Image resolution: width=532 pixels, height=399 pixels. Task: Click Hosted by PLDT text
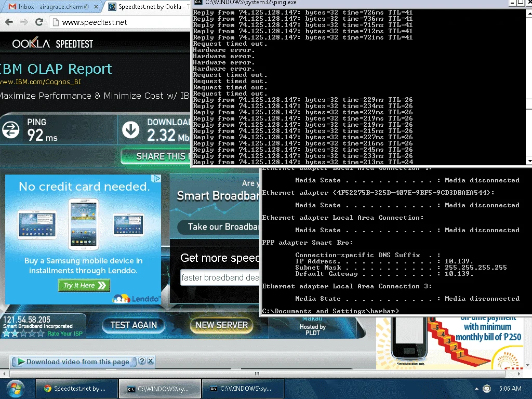(x=312, y=330)
